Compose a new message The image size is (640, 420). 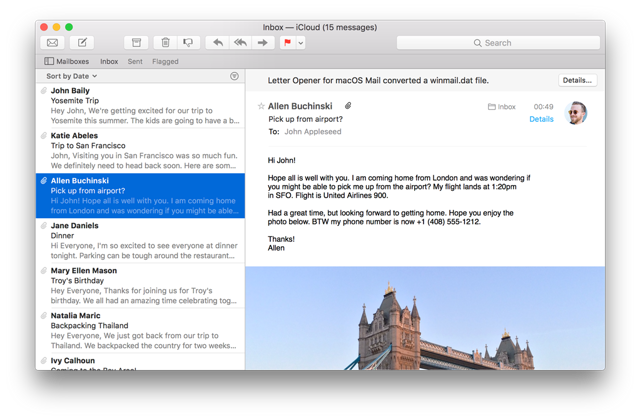82,42
